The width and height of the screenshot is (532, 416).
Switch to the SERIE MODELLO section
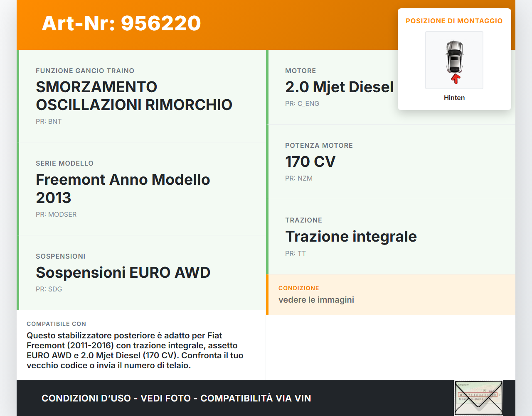tap(141, 188)
